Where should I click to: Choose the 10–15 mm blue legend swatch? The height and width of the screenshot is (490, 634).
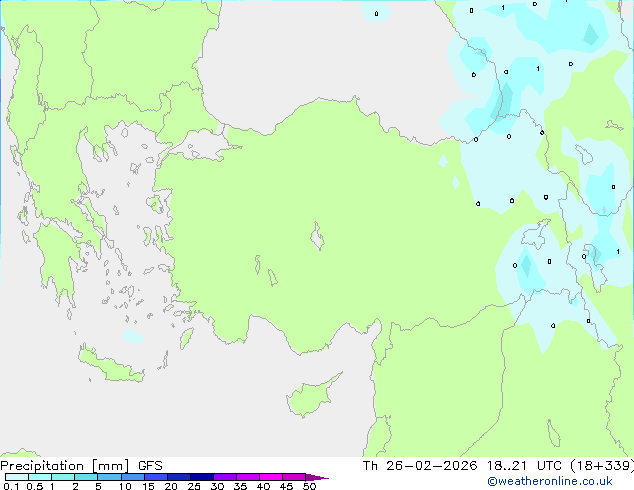[133, 477]
